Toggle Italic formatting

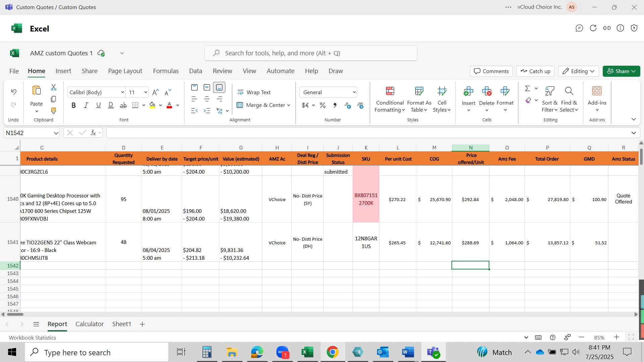point(86,105)
